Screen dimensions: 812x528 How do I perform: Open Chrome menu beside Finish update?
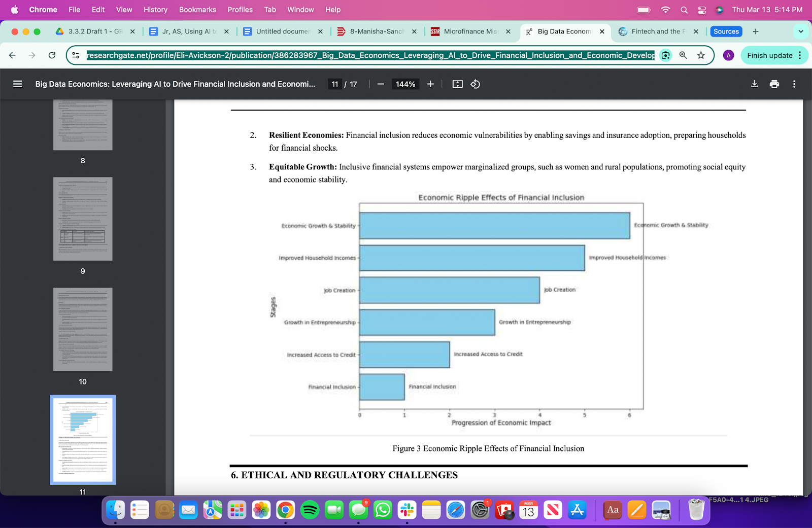(800, 55)
